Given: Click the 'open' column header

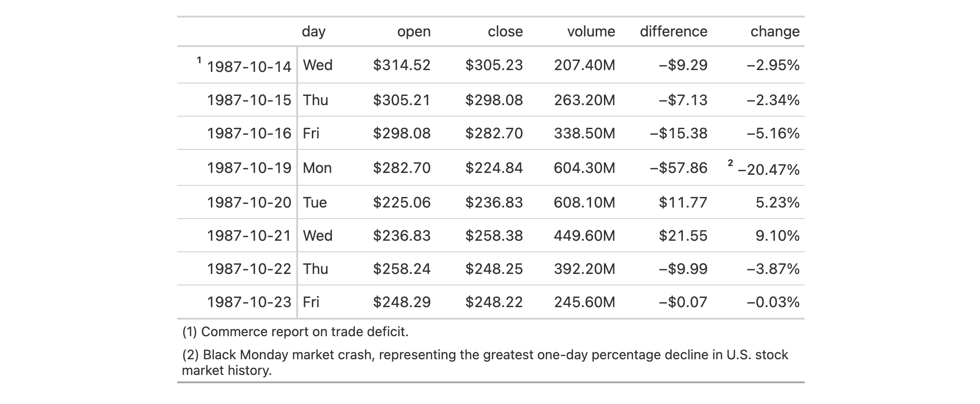Looking at the screenshot, I should pyautogui.click(x=414, y=31).
